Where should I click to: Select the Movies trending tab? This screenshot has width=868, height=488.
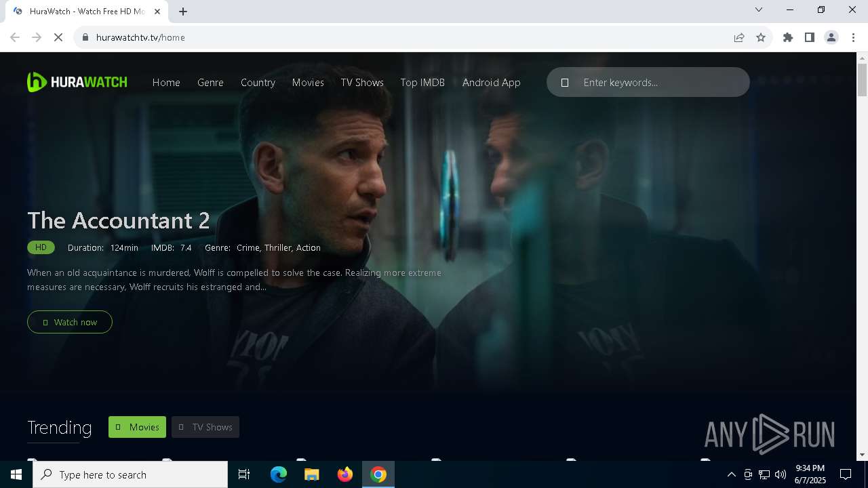coord(137,427)
